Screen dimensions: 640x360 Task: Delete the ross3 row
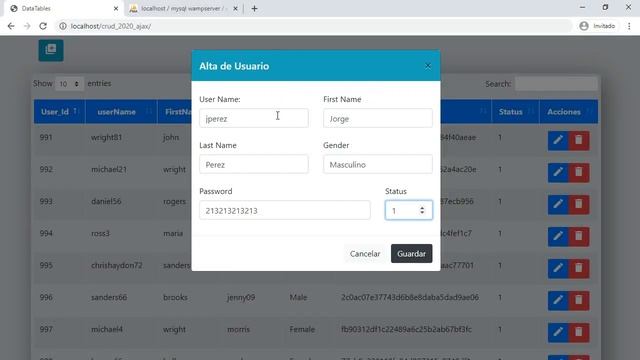tap(579, 236)
